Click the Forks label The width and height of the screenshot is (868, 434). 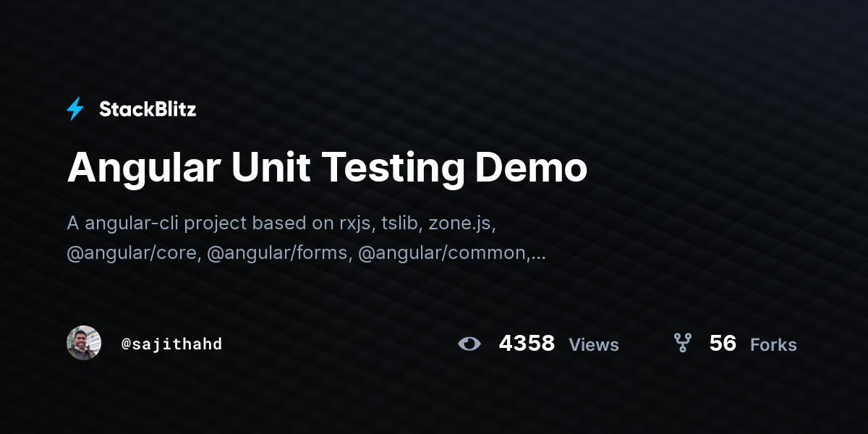[773, 345]
